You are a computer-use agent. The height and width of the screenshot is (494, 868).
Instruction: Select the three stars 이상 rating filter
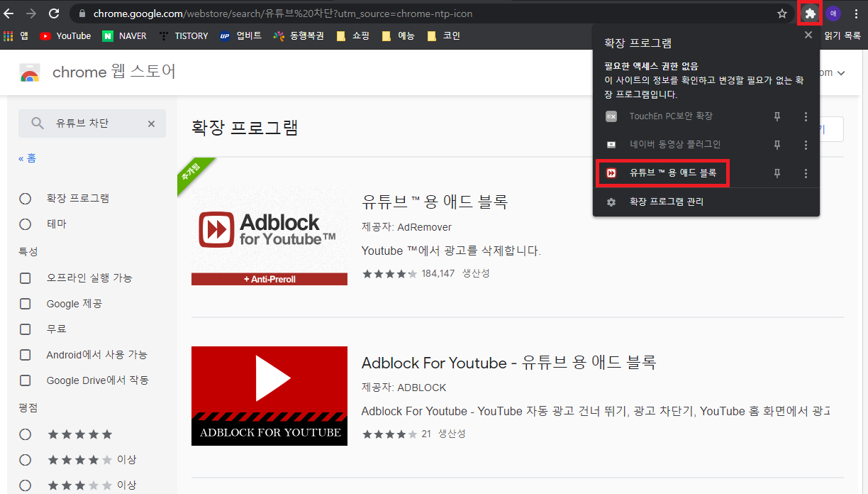pyautogui.click(x=26, y=485)
